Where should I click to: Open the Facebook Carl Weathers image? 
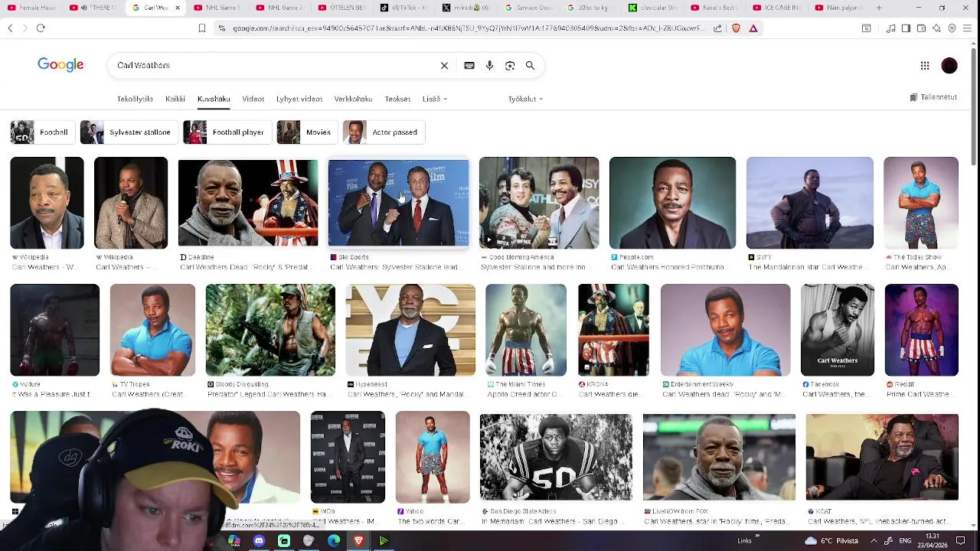point(838,330)
